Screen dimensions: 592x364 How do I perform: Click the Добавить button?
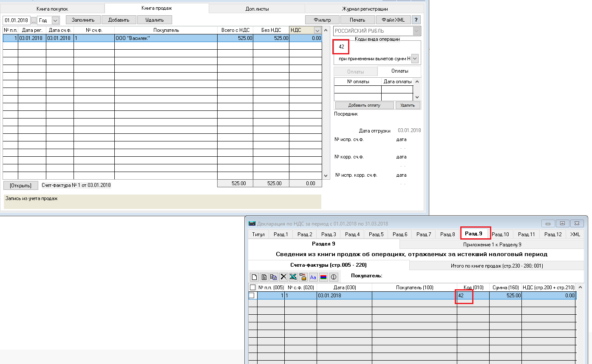119,20
